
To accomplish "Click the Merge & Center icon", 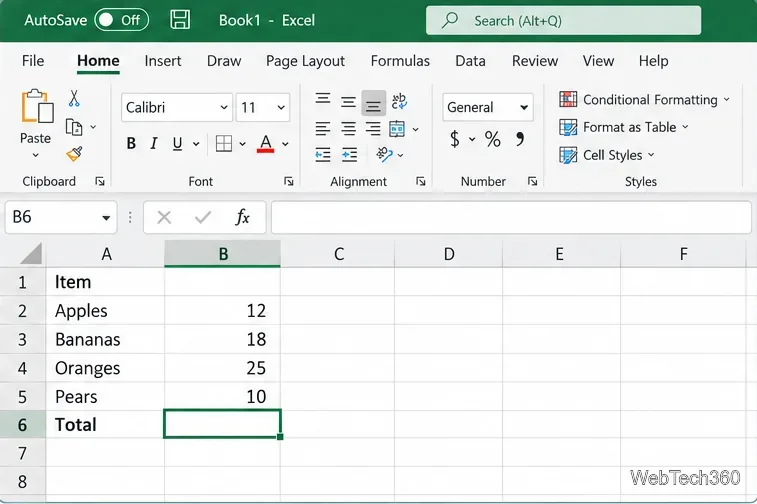I will [x=397, y=129].
